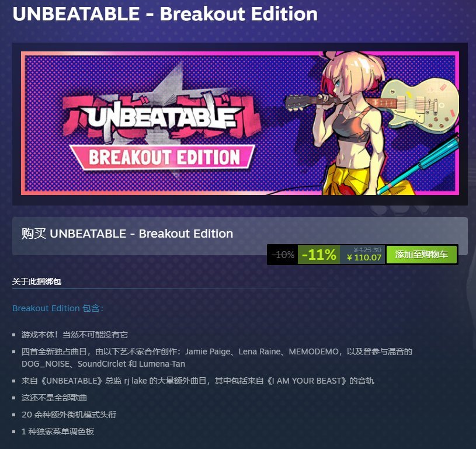This screenshot has height=449, width=476.
Task: Click the 游戏本体 bullet item
Action: coord(75,335)
